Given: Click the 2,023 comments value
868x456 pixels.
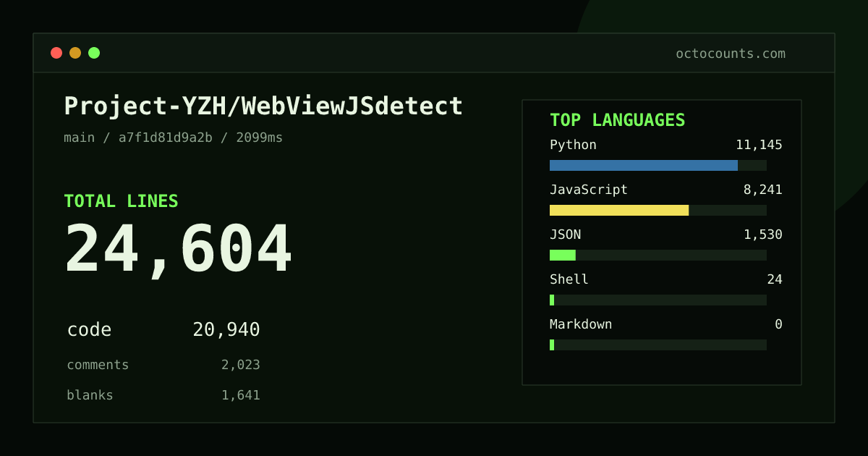Looking at the screenshot, I should (241, 365).
